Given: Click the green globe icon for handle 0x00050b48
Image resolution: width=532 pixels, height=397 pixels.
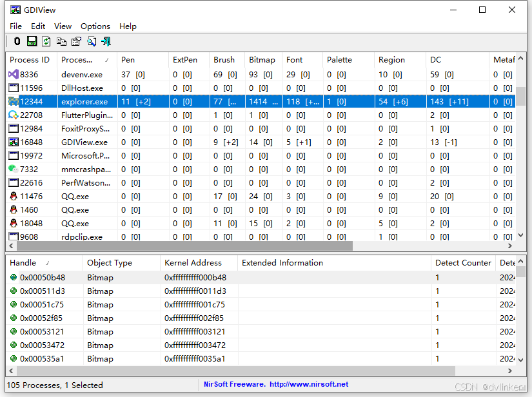Looking at the screenshot, I should click(14, 277).
